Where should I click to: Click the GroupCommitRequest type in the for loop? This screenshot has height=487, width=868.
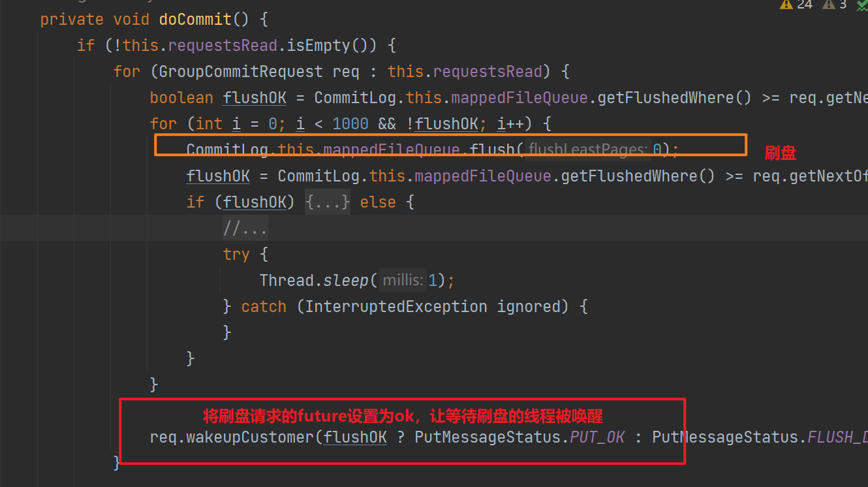pyautogui.click(x=241, y=72)
